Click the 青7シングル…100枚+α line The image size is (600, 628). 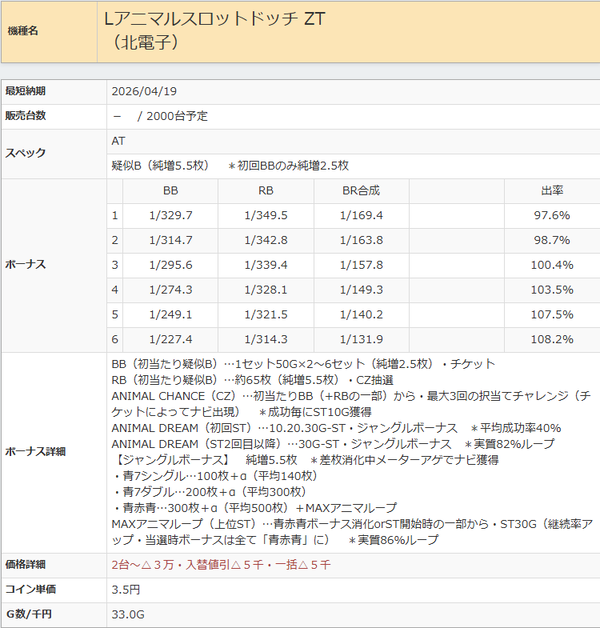tap(215, 476)
